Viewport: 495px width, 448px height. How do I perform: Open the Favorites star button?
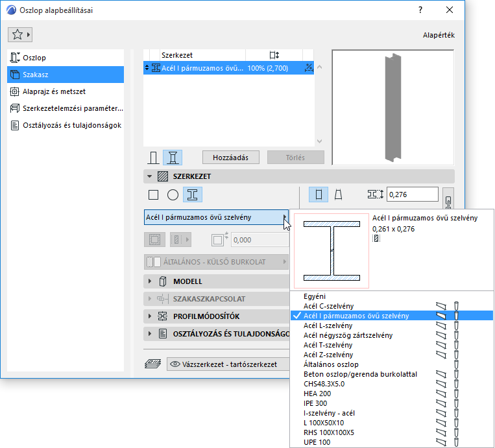(20, 35)
